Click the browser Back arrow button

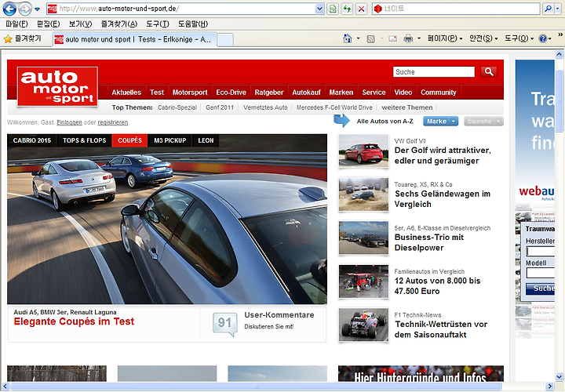9,9
